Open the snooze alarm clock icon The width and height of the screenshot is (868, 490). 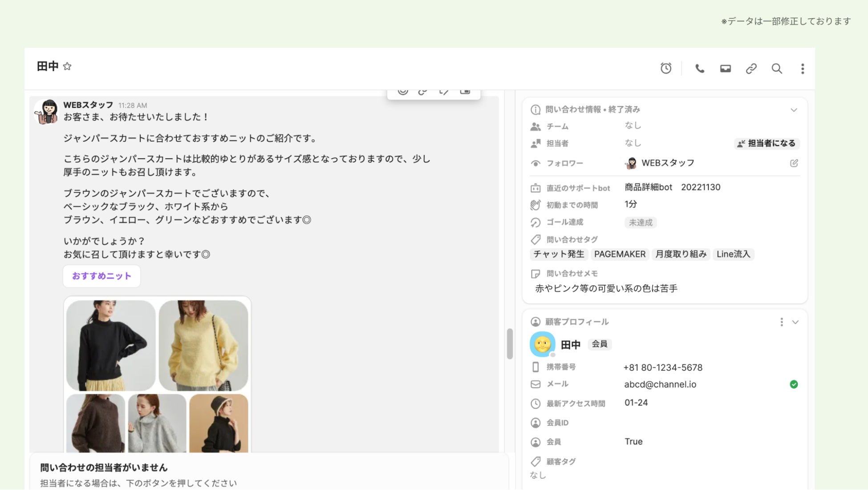click(665, 68)
